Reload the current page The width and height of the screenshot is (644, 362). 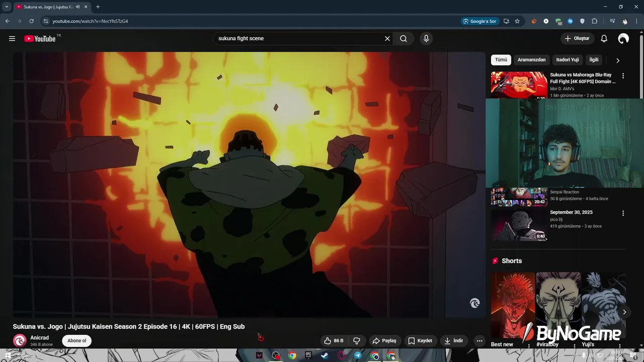point(31,21)
